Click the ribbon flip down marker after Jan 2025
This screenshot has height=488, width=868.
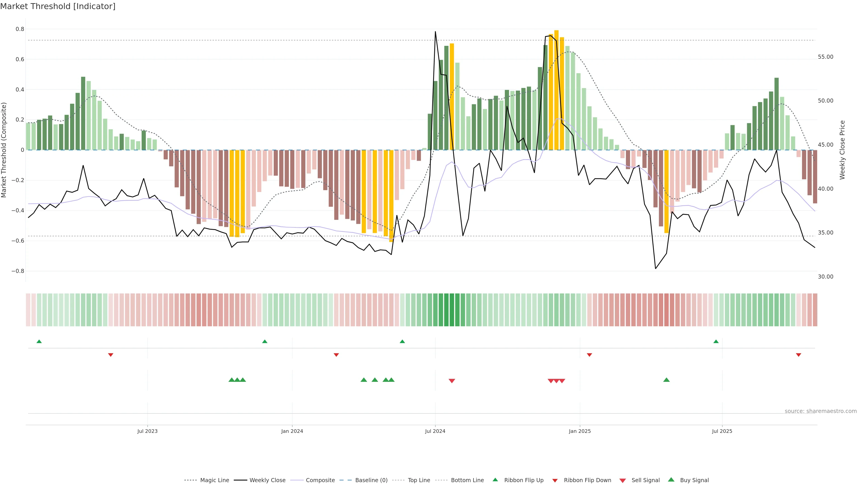pos(589,355)
